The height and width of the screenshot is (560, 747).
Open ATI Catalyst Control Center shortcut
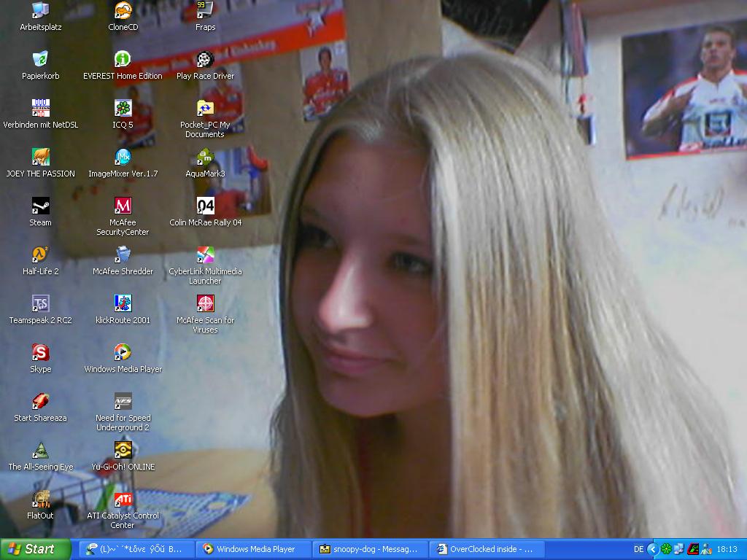[x=123, y=499]
